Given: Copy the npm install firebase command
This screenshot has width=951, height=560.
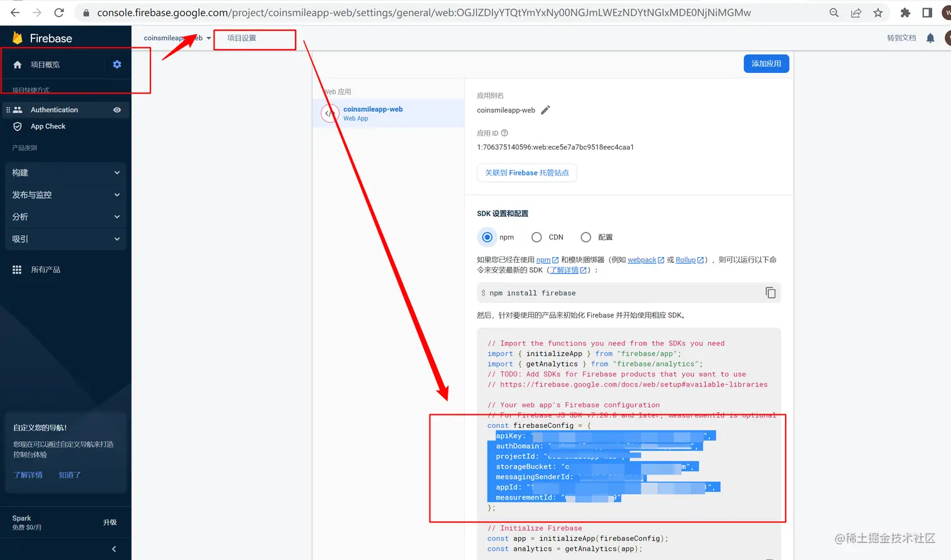Looking at the screenshot, I should click(x=770, y=293).
